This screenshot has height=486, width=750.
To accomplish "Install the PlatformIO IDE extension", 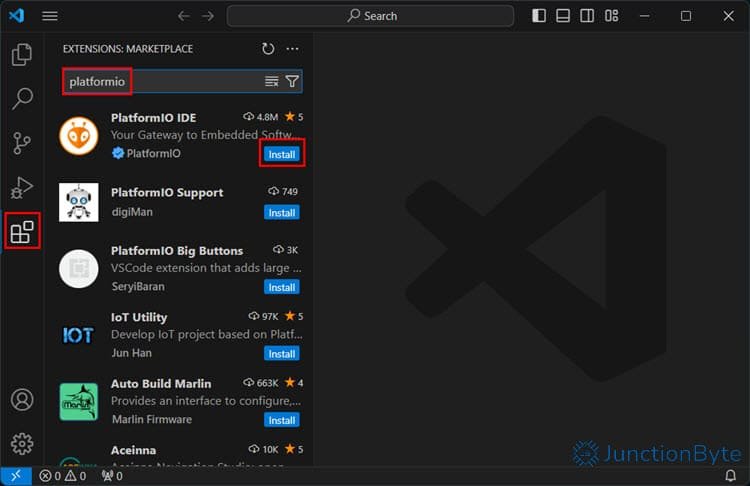I will click(x=282, y=154).
